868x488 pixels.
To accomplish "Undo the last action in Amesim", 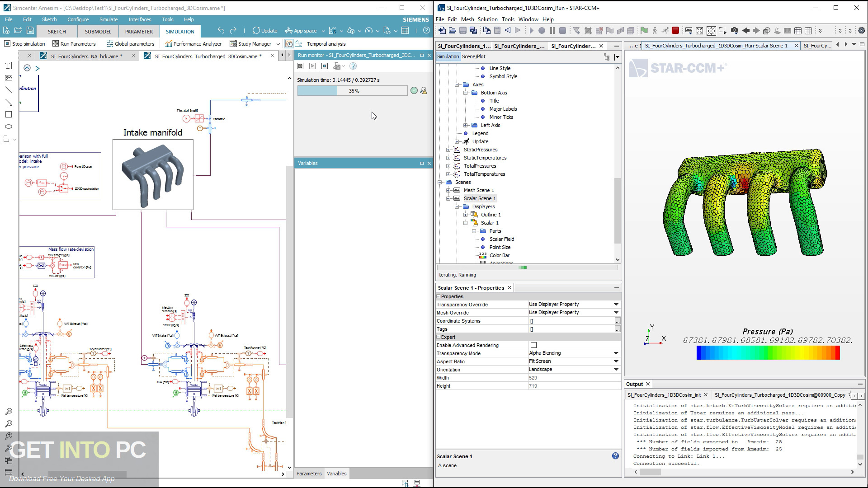I will 221,31.
